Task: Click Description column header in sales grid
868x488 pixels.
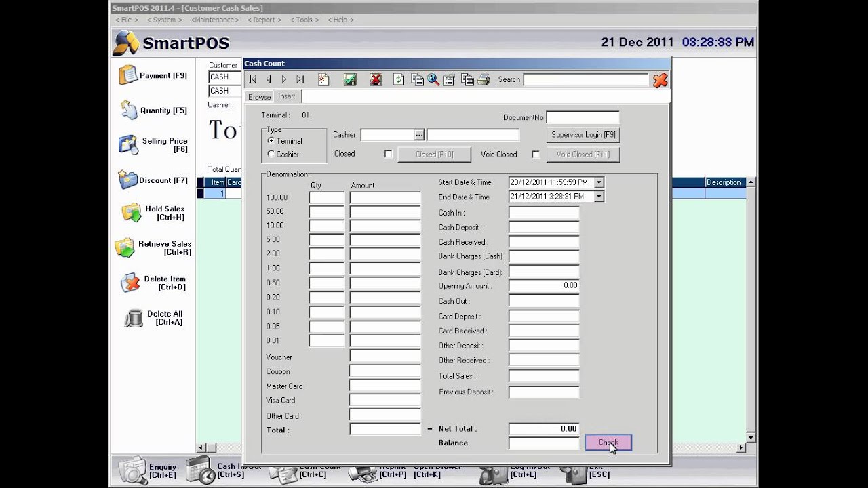Action: pyautogui.click(x=725, y=182)
